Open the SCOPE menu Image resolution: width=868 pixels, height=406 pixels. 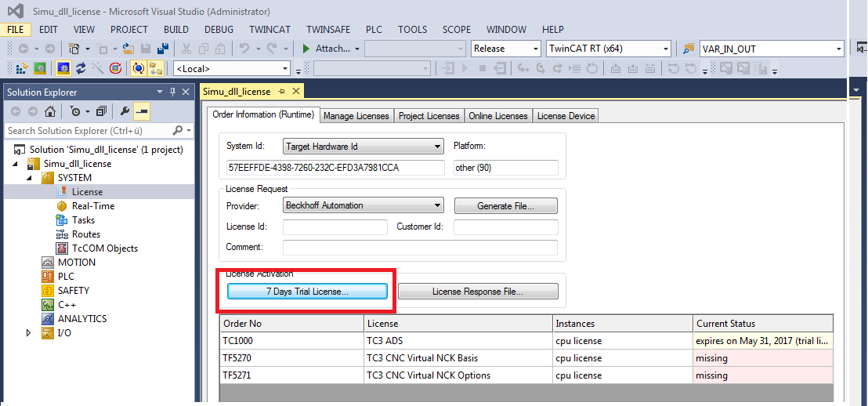click(457, 29)
